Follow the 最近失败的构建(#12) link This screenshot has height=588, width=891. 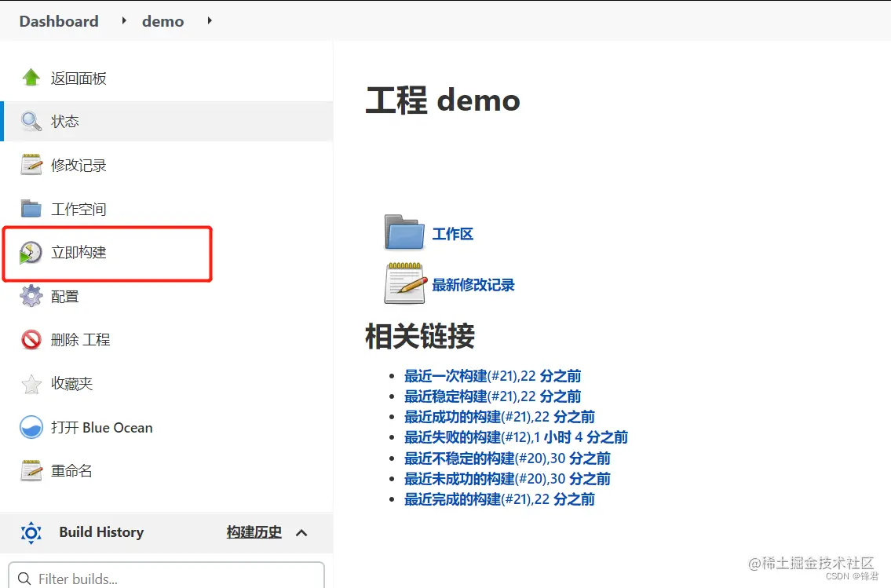click(x=471, y=437)
